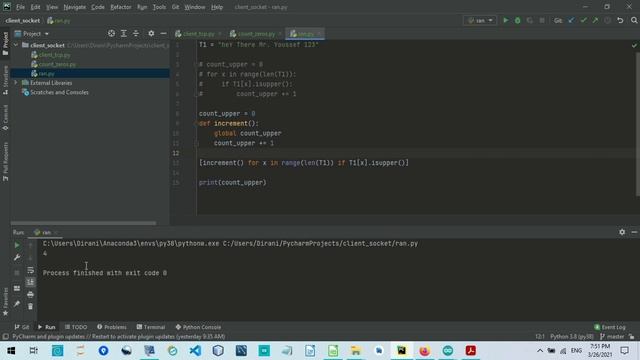640x360 pixels.
Task: Hide the Project panel with minus icon
Action: 163,33
